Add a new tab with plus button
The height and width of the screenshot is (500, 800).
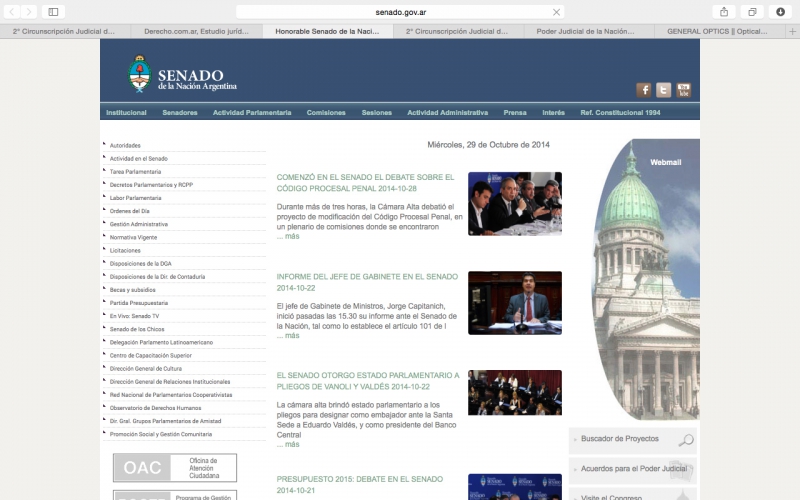click(x=792, y=32)
